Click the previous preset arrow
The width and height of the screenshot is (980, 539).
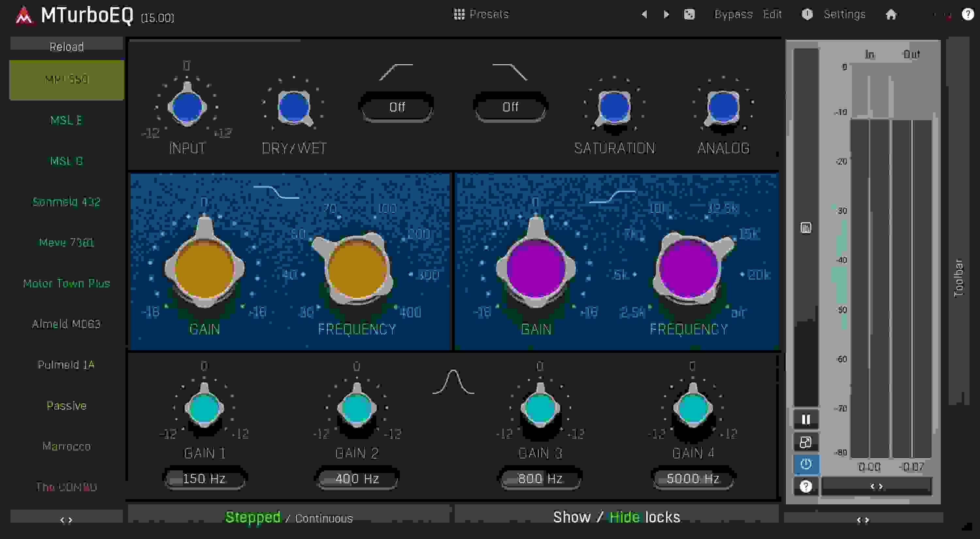(x=645, y=14)
